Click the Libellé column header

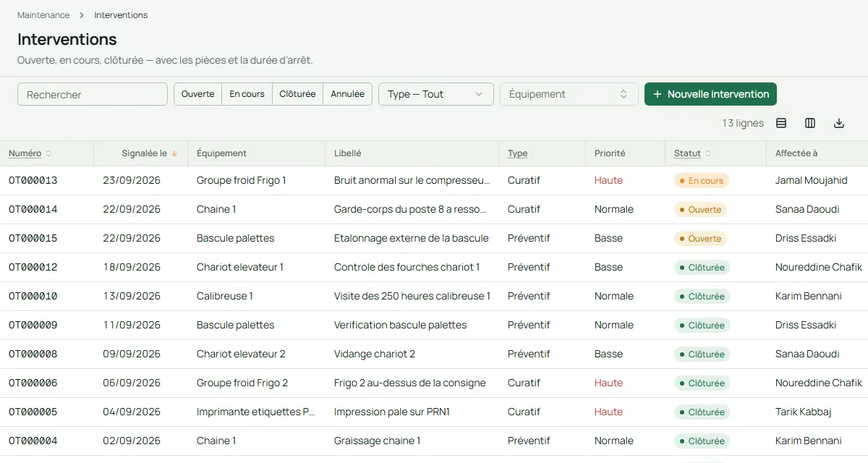pyautogui.click(x=348, y=153)
